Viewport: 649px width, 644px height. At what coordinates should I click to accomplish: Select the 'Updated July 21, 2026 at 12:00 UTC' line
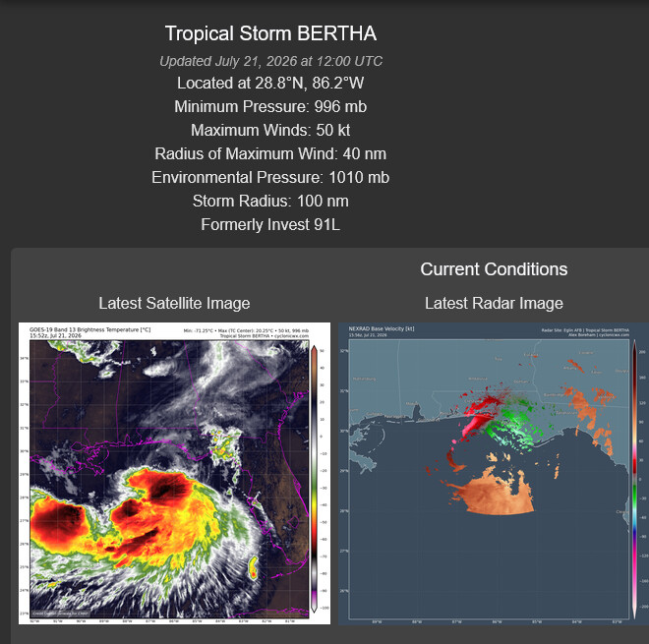[x=270, y=61]
